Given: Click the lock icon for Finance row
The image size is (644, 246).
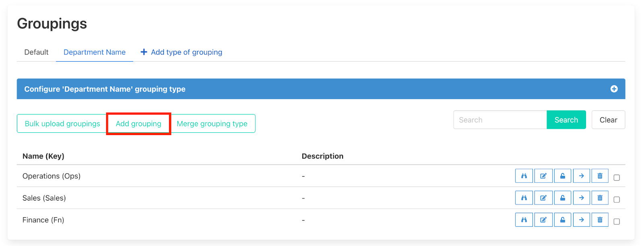Looking at the screenshot, I should (x=562, y=220).
